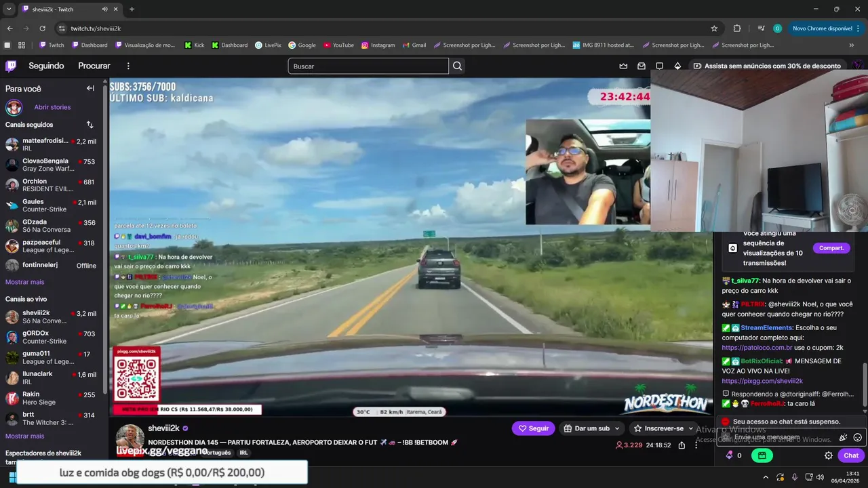868x488 pixels.
Task: Click the green rewards box button
Action: coord(762,455)
